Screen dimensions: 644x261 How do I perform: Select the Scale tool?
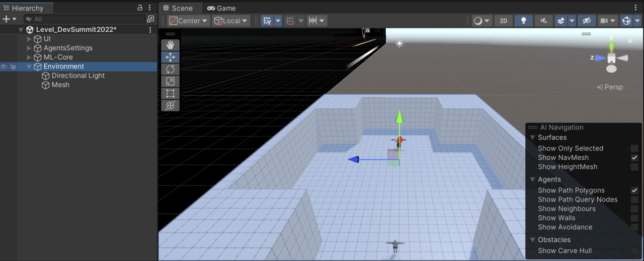[170, 81]
